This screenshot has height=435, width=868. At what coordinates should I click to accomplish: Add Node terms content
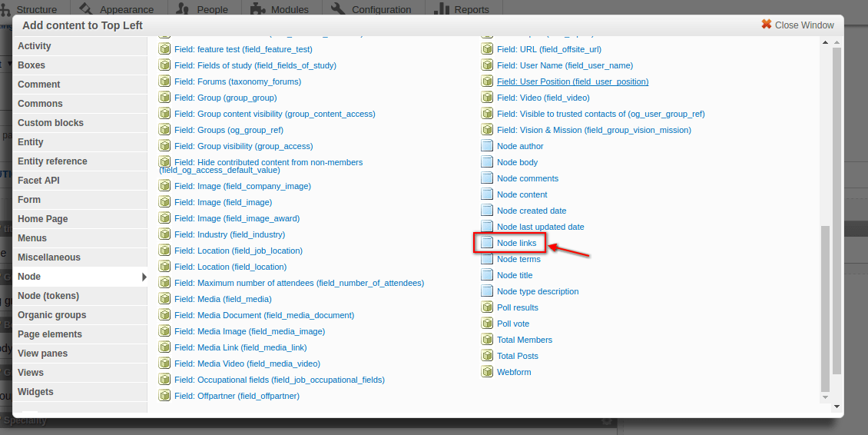[518, 259]
